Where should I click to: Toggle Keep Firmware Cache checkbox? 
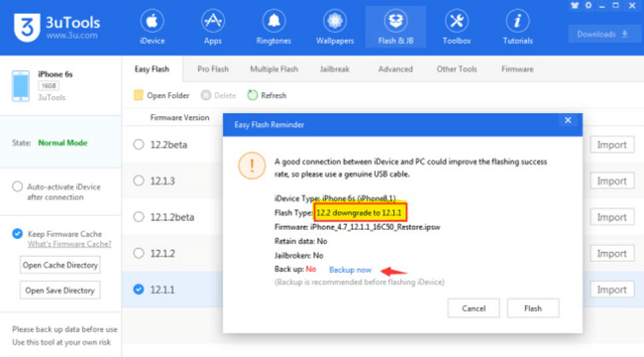click(17, 234)
